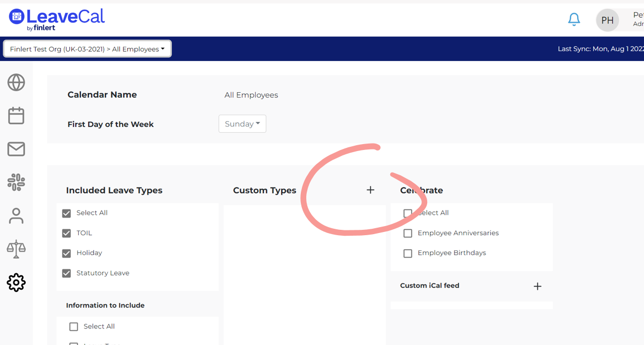Click the envelope mail icon

[x=16, y=149]
